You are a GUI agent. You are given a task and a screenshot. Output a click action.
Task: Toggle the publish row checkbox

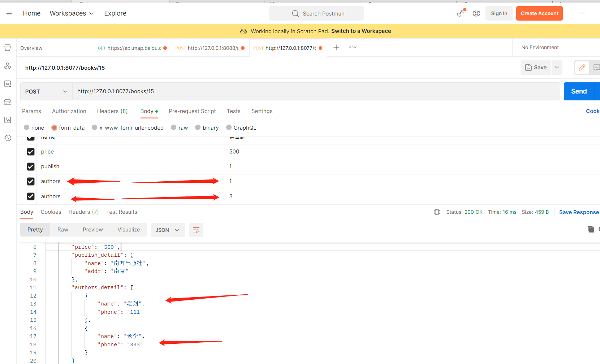coord(31,166)
